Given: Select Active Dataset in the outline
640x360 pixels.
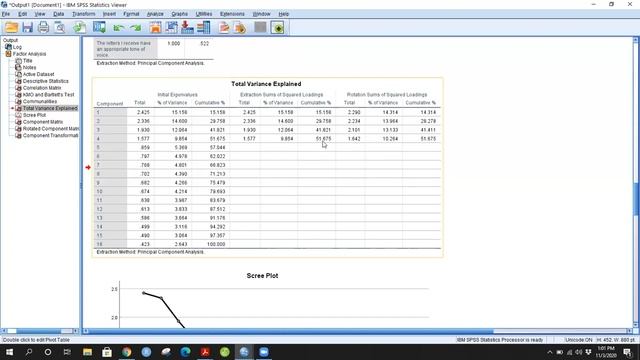Looking at the screenshot, I should [x=38, y=74].
